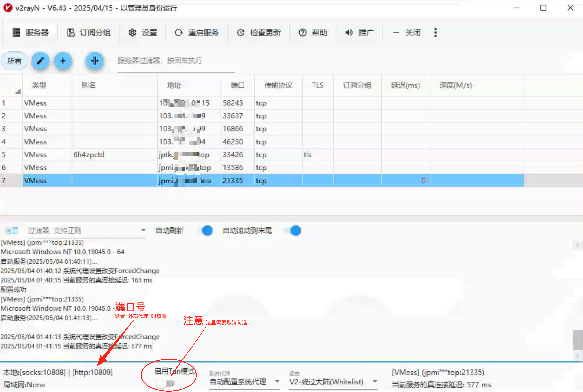Click the 推广 speaker item
The width and height of the screenshot is (583, 392).
click(x=359, y=33)
